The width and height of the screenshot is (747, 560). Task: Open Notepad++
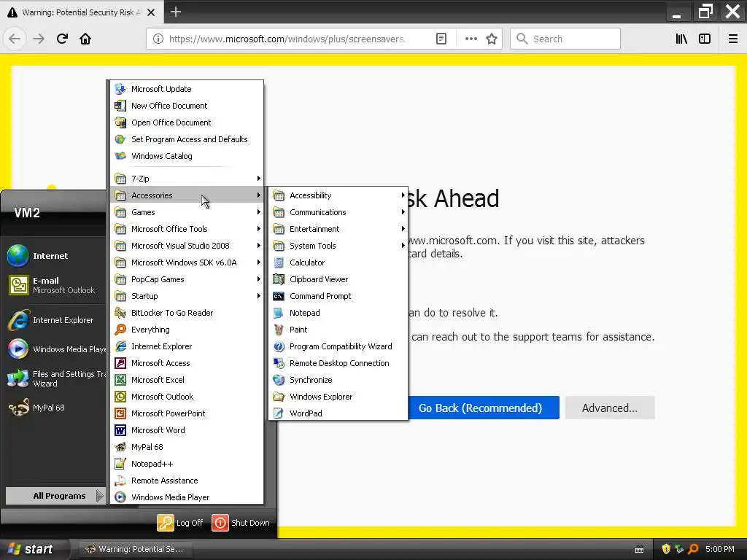(x=187, y=464)
